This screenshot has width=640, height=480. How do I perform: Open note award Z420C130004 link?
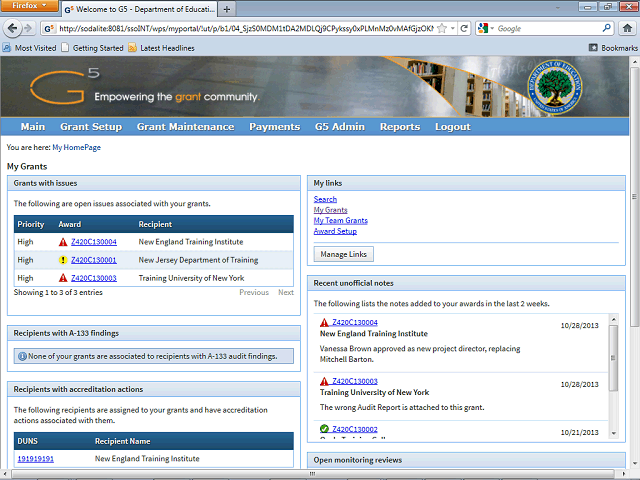[x=355, y=322]
